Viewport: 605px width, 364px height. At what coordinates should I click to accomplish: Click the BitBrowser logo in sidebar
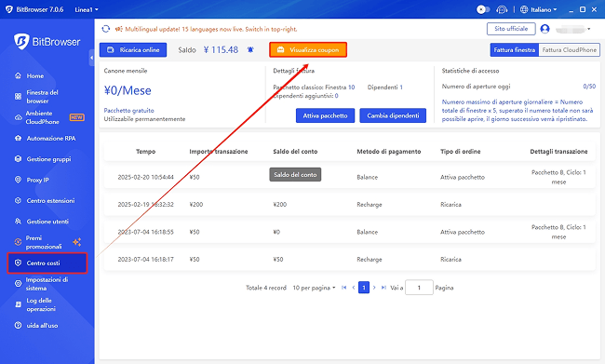(47, 41)
